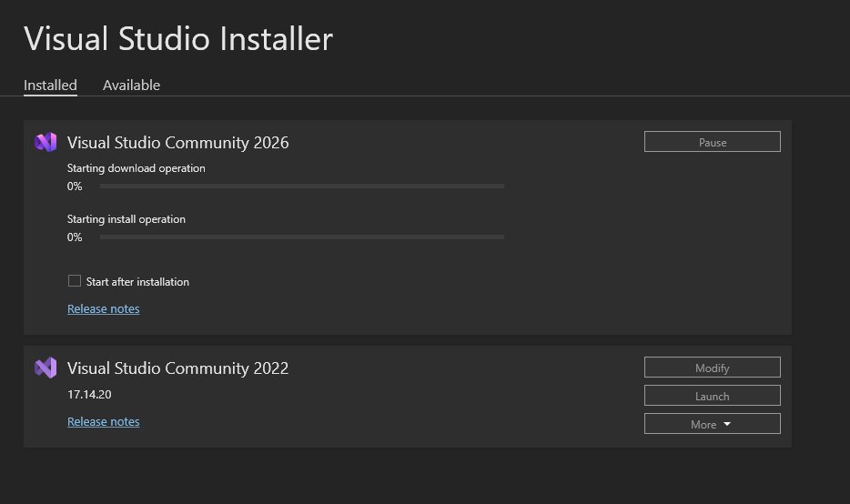Click the Visual Studio Installer heading
This screenshot has height=504, width=850.
[x=178, y=39]
